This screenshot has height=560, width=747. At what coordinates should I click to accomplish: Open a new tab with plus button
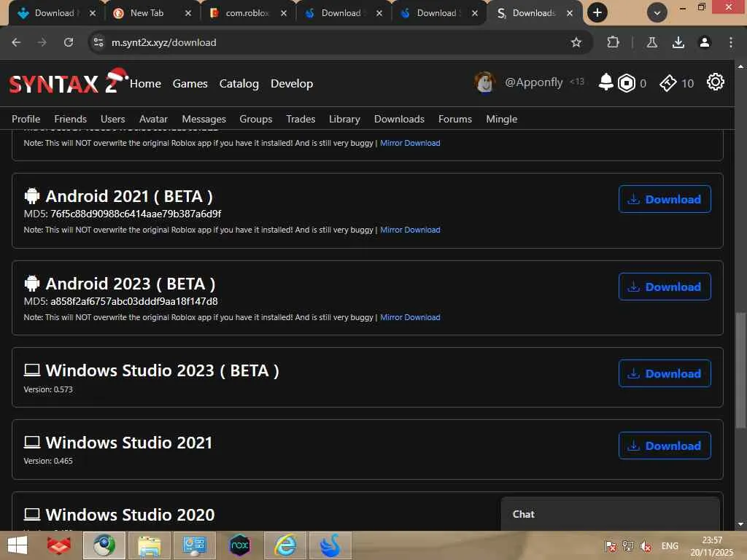click(597, 13)
